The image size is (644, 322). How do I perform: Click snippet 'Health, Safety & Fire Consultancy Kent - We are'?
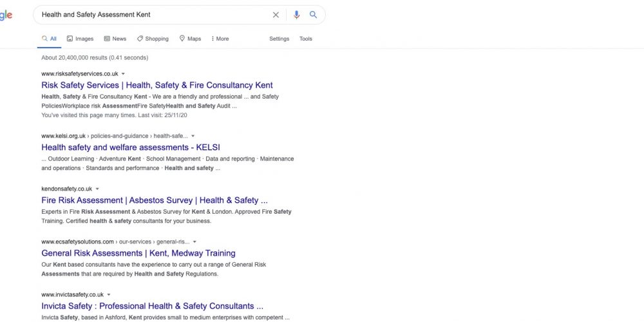[160, 102]
